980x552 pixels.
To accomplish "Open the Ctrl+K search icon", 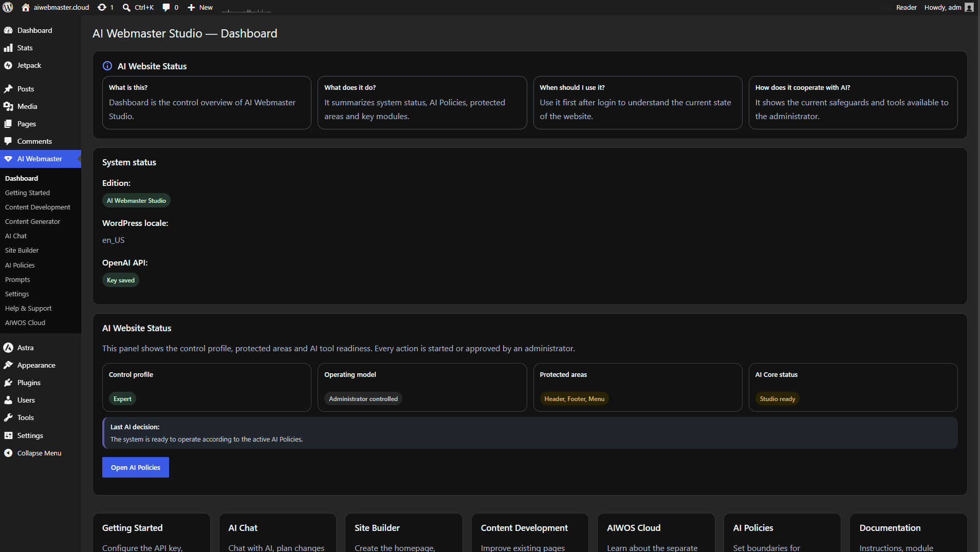I will click(x=126, y=7).
